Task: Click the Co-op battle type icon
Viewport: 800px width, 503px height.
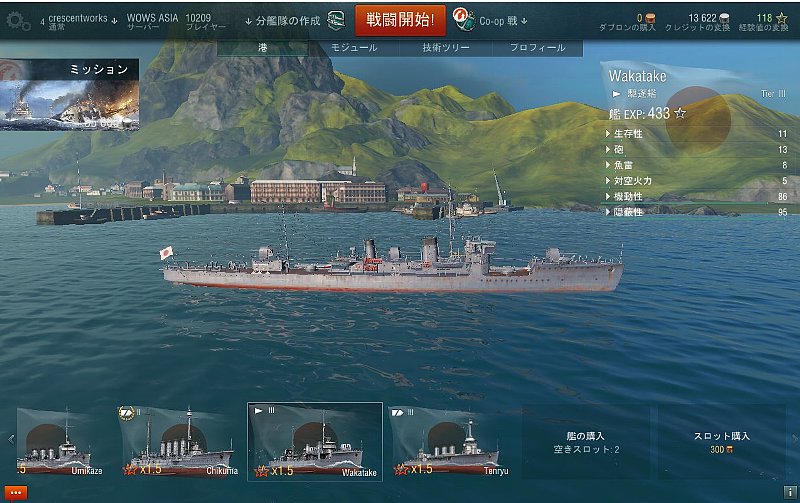Action: [463, 20]
